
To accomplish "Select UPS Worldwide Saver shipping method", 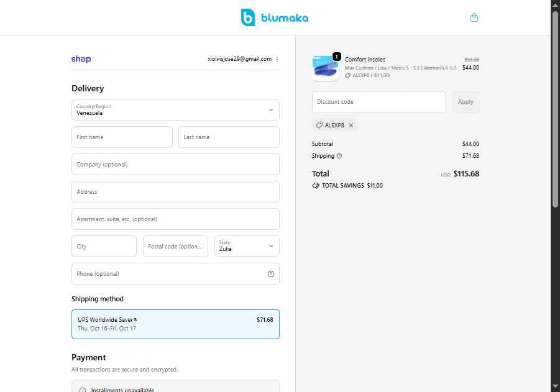I will pos(175,324).
